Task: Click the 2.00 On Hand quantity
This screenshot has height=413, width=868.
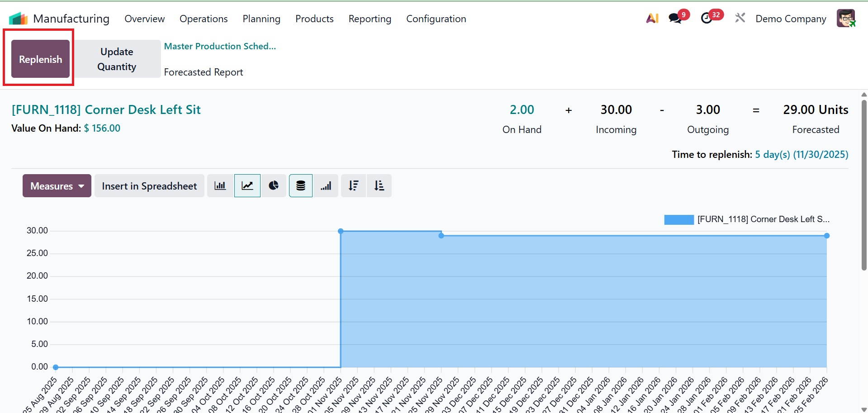Action: click(522, 110)
